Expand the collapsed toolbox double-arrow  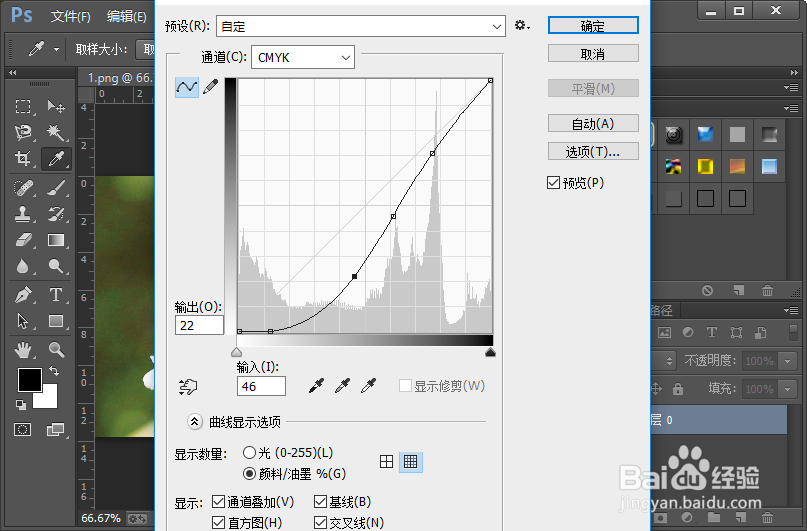tap(13, 73)
